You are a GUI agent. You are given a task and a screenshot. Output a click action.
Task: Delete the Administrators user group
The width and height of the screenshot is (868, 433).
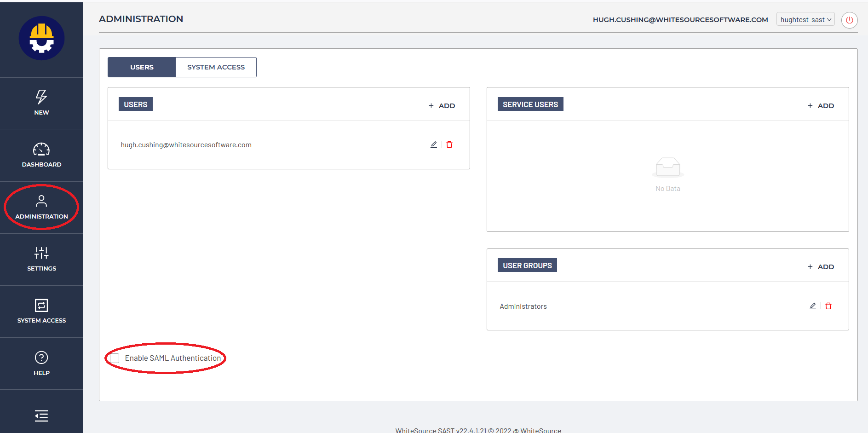[x=828, y=306]
